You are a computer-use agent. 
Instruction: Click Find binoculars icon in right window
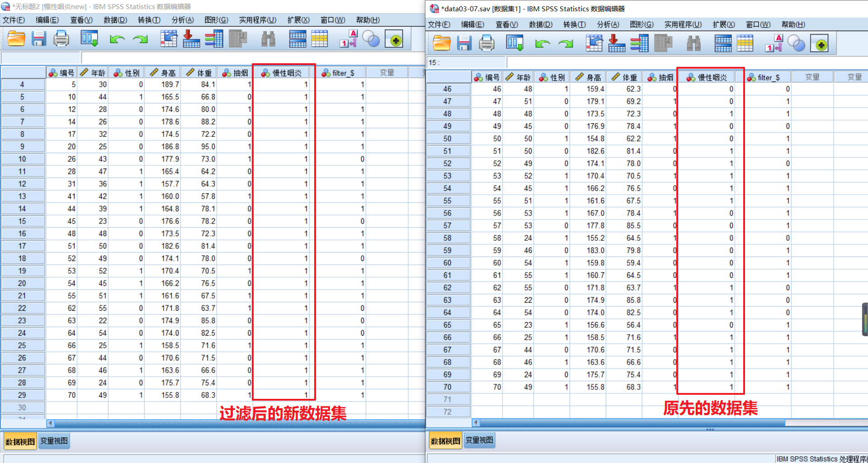pos(694,43)
